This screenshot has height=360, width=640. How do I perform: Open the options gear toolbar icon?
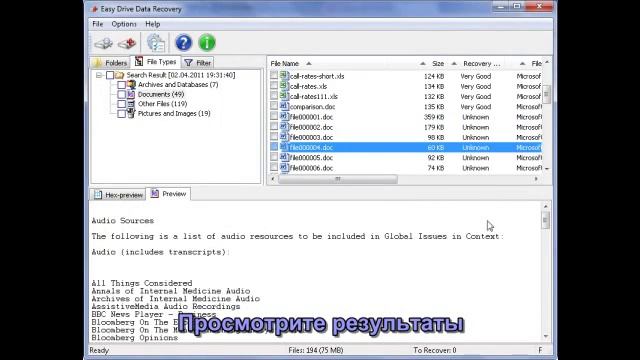click(x=156, y=43)
